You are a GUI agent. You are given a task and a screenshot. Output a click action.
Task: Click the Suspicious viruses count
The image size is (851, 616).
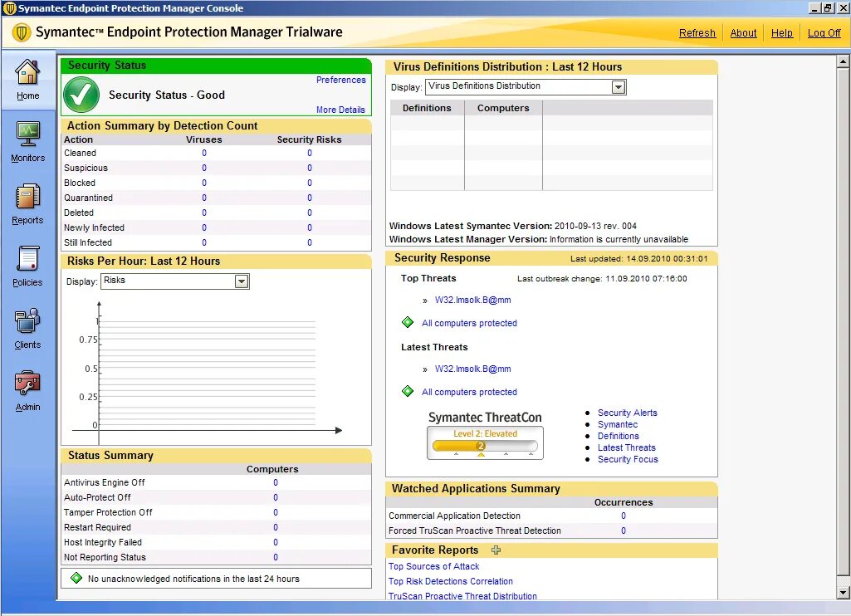(204, 168)
